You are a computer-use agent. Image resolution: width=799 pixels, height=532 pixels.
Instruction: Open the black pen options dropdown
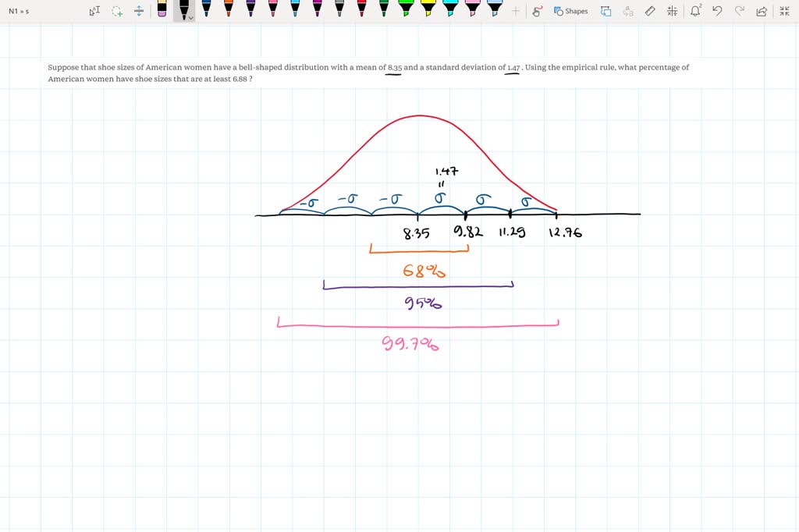click(x=190, y=16)
